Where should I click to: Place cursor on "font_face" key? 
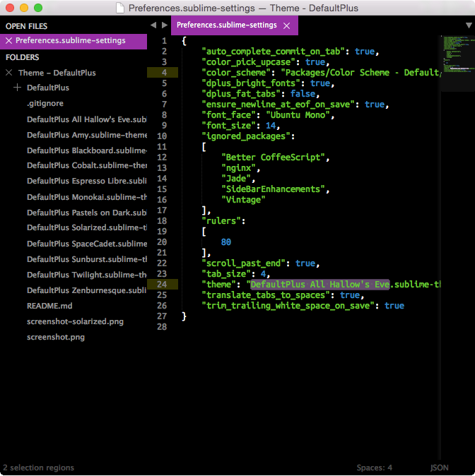click(229, 115)
